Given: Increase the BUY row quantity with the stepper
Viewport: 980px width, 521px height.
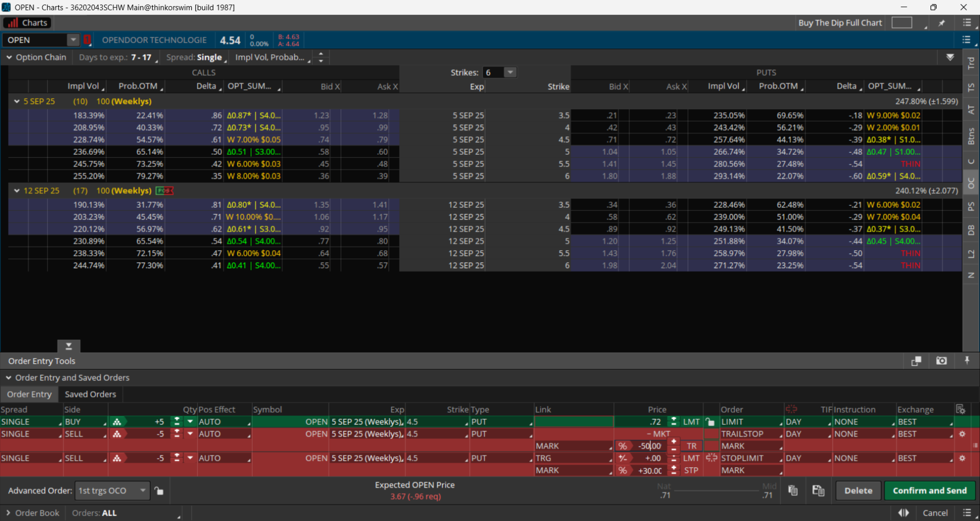Looking at the screenshot, I should click(x=176, y=419).
